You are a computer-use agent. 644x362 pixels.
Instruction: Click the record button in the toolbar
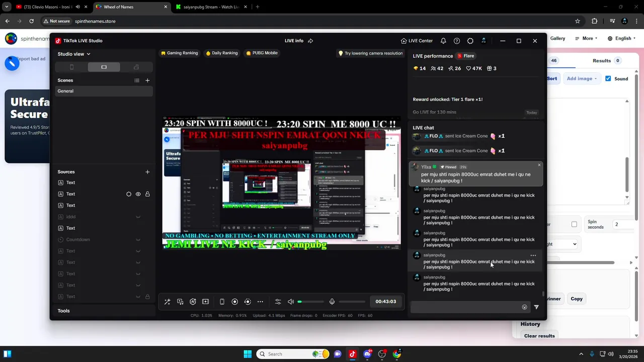tap(234, 302)
